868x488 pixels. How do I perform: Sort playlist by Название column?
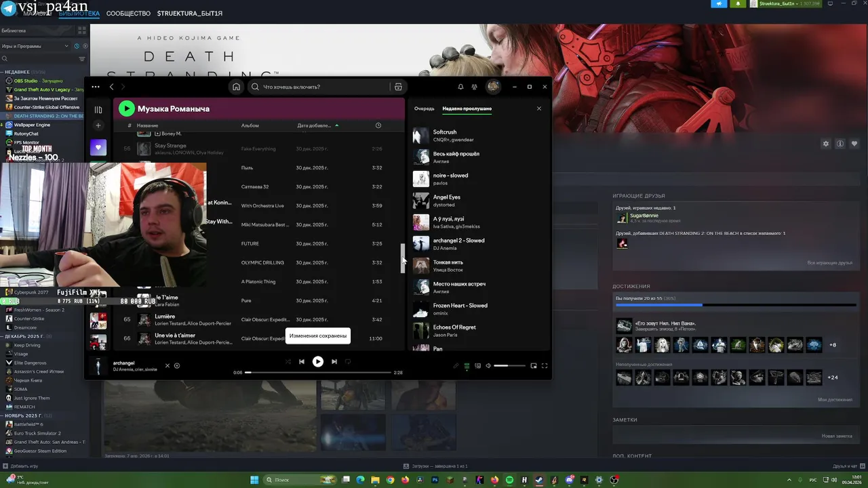(147, 125)
